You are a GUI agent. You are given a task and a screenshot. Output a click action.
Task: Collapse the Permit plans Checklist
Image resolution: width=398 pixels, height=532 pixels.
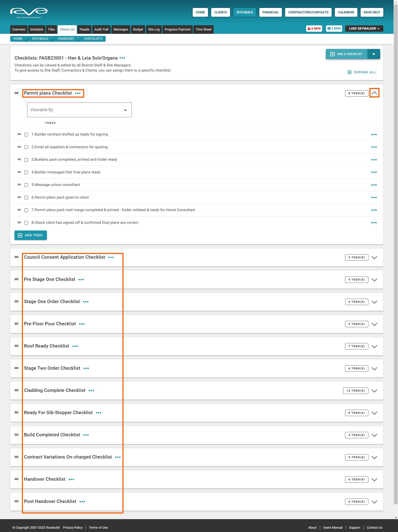coord(374,93)
